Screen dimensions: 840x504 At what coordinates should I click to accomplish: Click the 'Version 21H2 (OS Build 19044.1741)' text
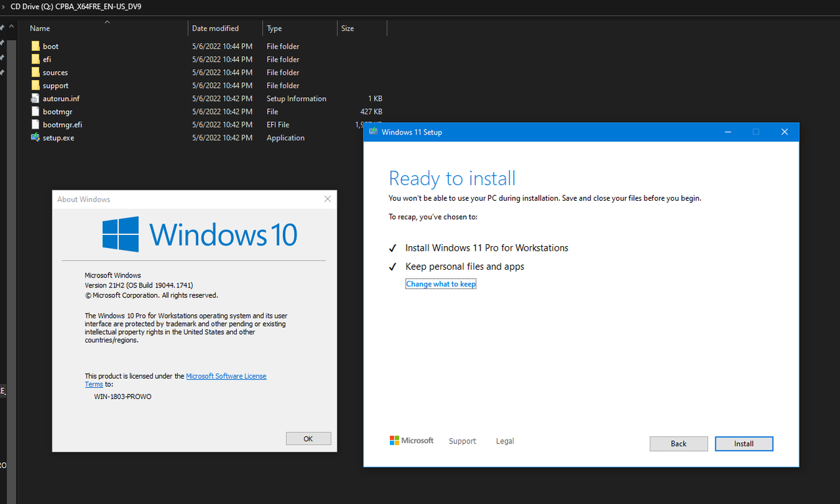[138, 285]
